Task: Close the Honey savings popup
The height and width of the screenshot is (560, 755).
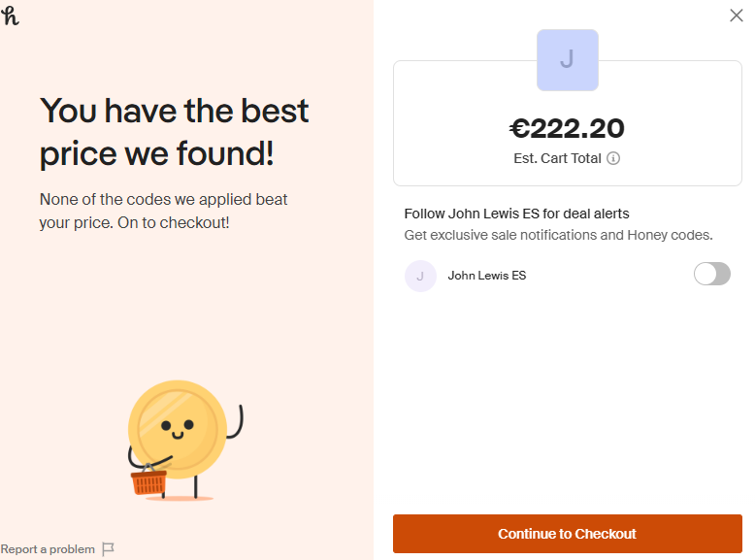Action: tap(736, 16)
